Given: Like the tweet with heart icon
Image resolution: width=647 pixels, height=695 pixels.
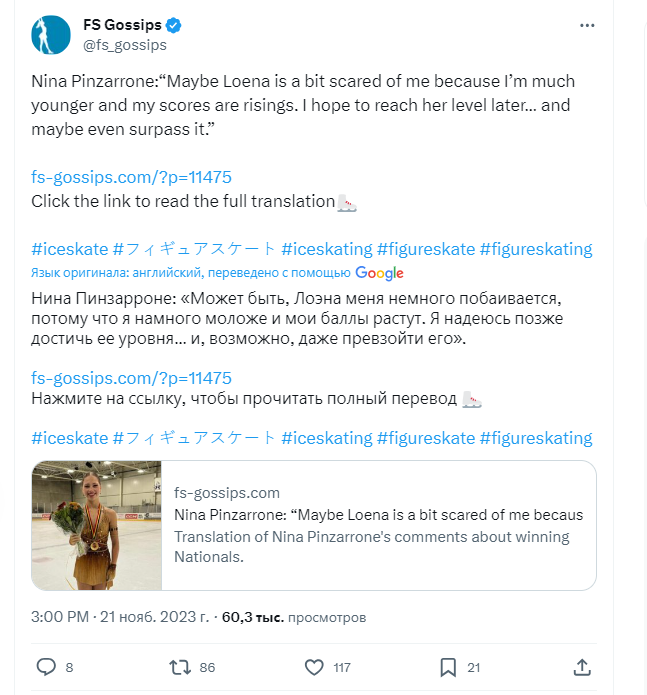Looking at the screenshot, I should [314, 667].
